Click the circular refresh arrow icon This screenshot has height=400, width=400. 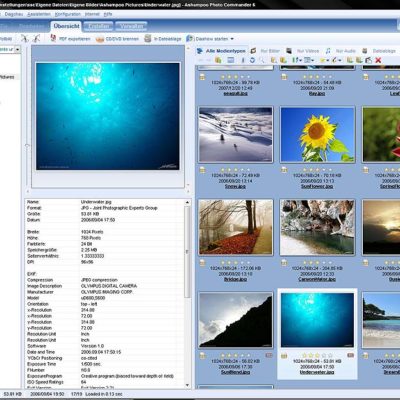coord(252,60)
